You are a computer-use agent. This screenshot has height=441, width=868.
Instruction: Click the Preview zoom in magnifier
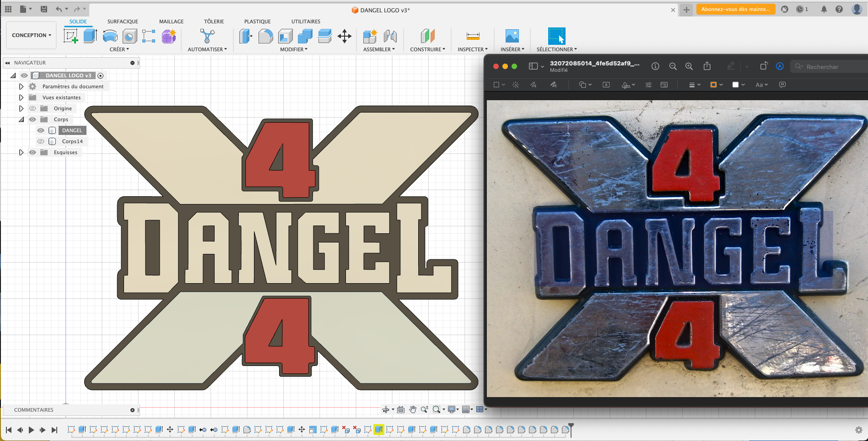[x=689, y=66]
